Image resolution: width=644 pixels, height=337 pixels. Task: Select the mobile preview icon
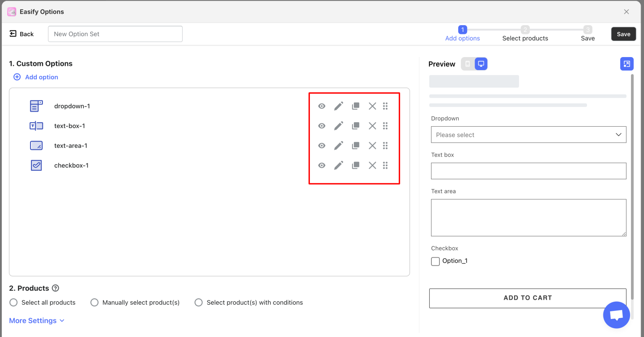468,63
